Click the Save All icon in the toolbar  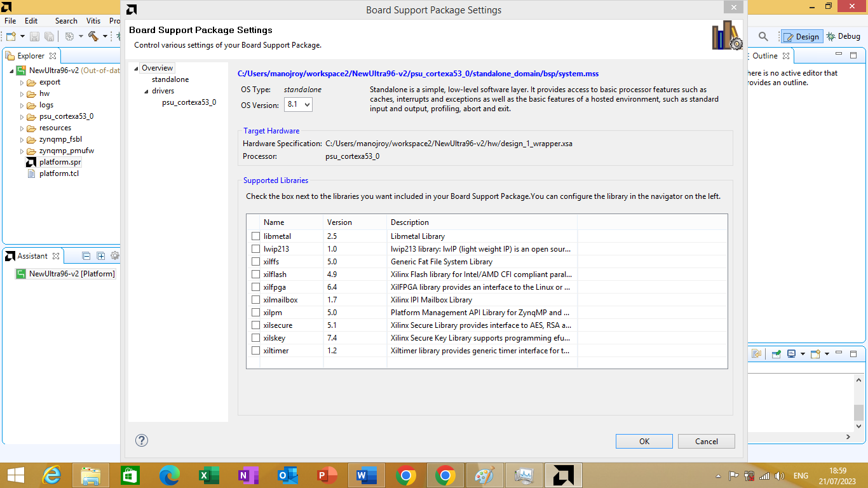click(x=50, y=36)
